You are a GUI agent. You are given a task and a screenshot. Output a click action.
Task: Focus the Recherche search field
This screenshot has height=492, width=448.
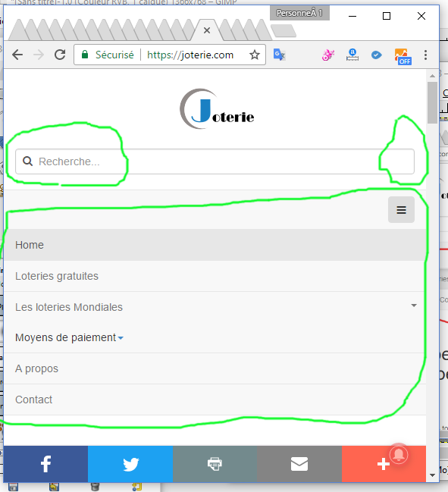pos(215,161)
